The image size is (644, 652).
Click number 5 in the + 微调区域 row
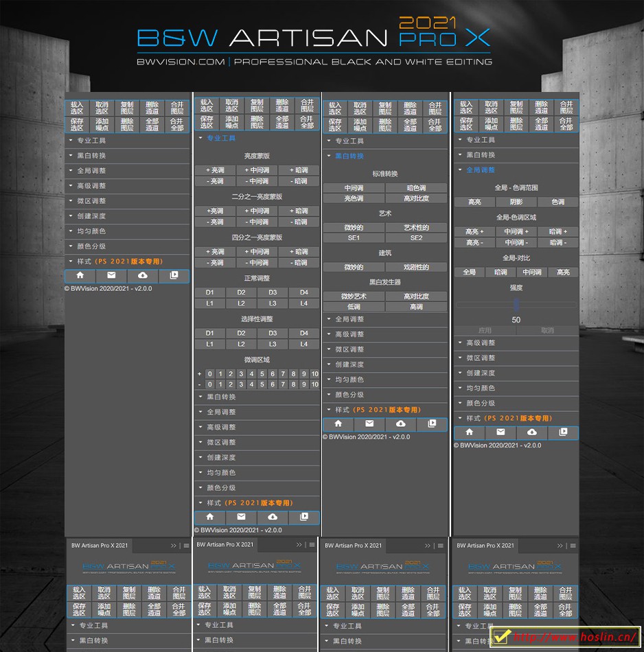click(262, 374)
